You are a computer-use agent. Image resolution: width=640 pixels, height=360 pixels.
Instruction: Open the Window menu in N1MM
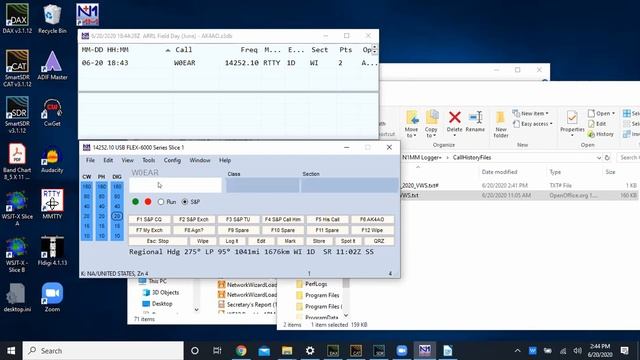click(x=200, y=160)
